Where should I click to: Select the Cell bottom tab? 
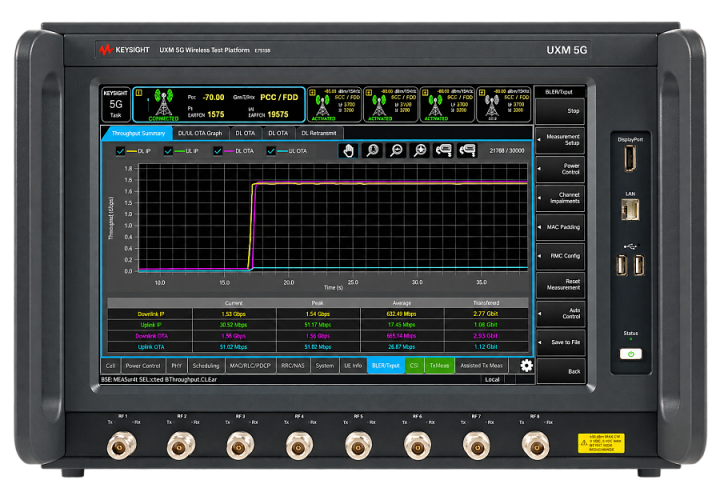pos(111,366)
